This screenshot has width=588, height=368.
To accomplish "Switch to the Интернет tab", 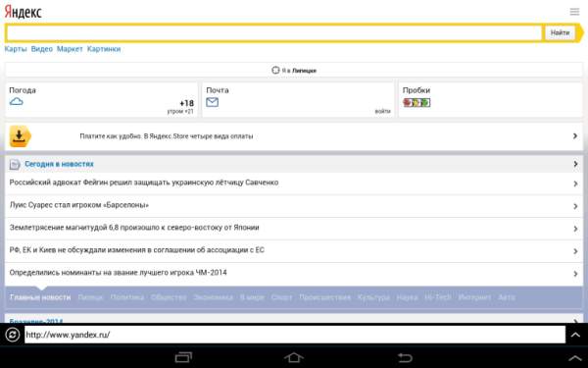I will (474, 297).
